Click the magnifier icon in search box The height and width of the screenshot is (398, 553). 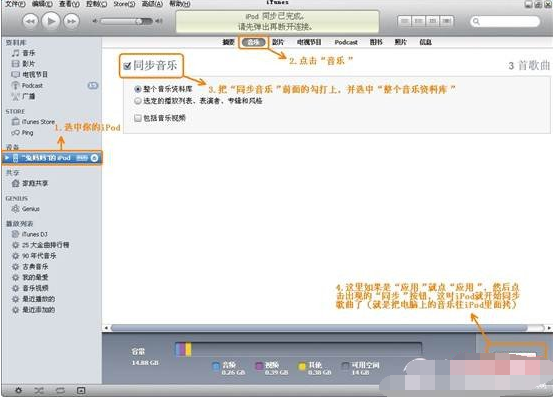[x=476, y=22]
